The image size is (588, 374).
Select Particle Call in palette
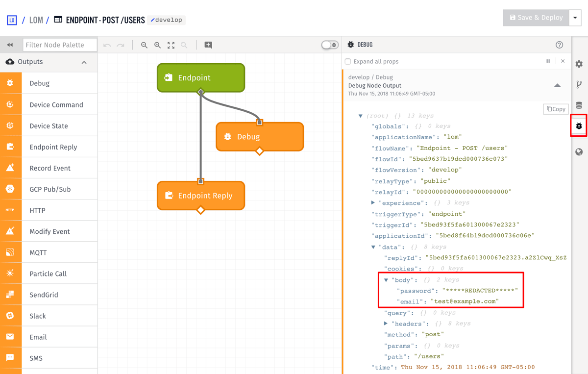coord(49,273)
